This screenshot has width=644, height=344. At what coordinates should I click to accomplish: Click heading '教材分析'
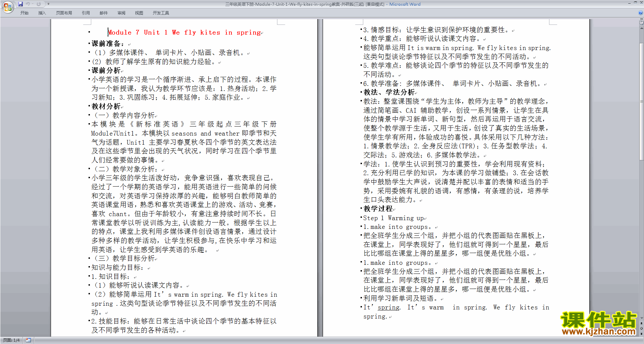tap(106, 106)
